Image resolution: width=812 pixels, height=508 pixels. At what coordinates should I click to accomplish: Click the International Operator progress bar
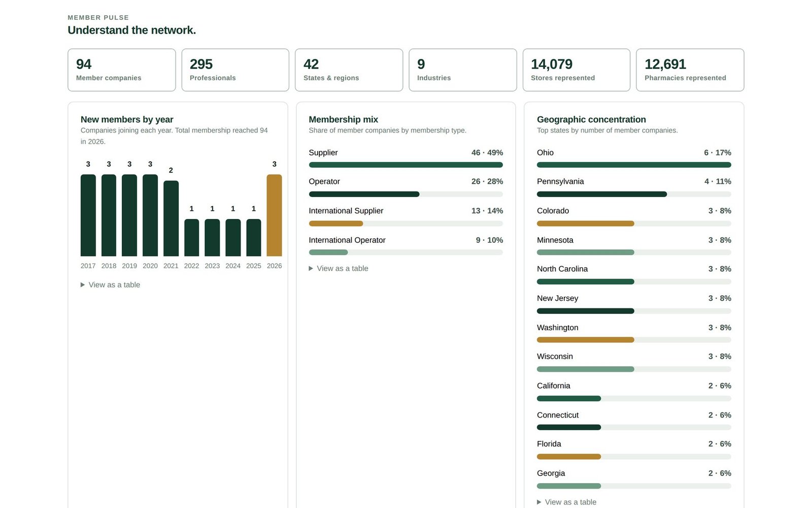click(406, 252)
